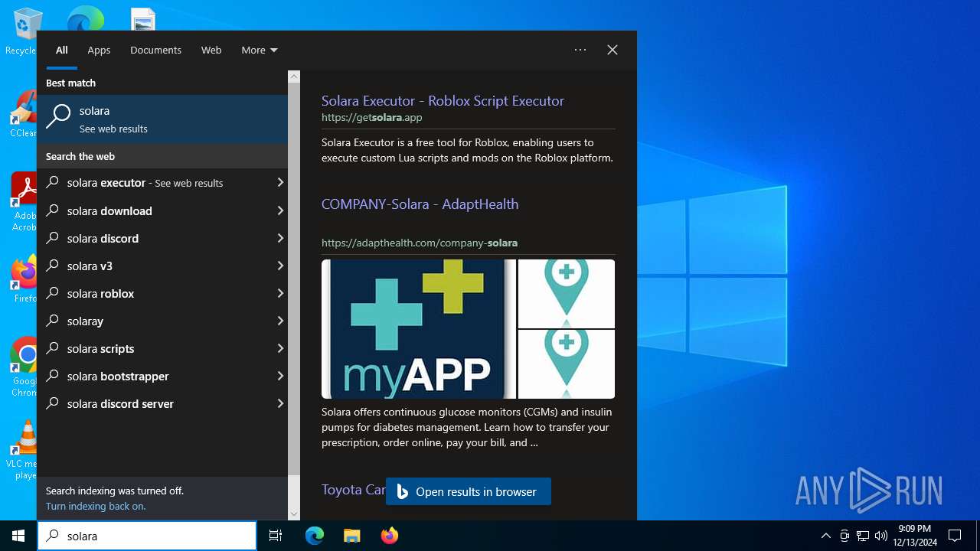Click the Windows Start button
Viewport: 980px width, 551px height.
(x=18, y=536)
